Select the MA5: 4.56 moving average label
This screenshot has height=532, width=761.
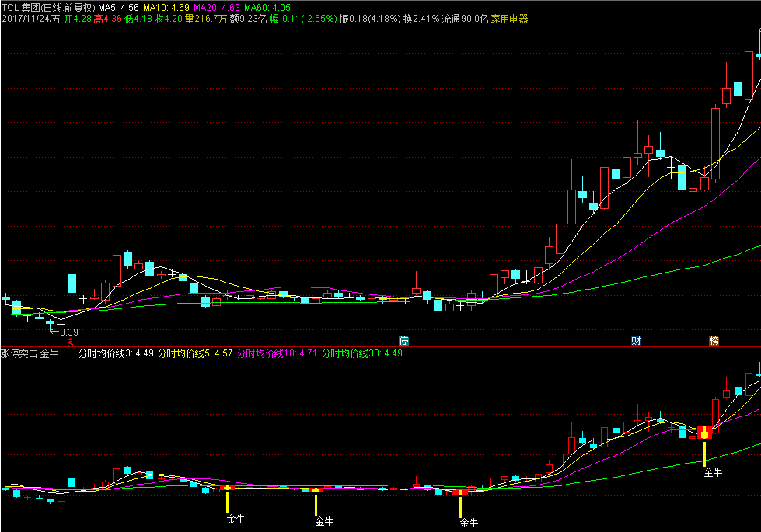pyautogui.click(x=118, y=8)
